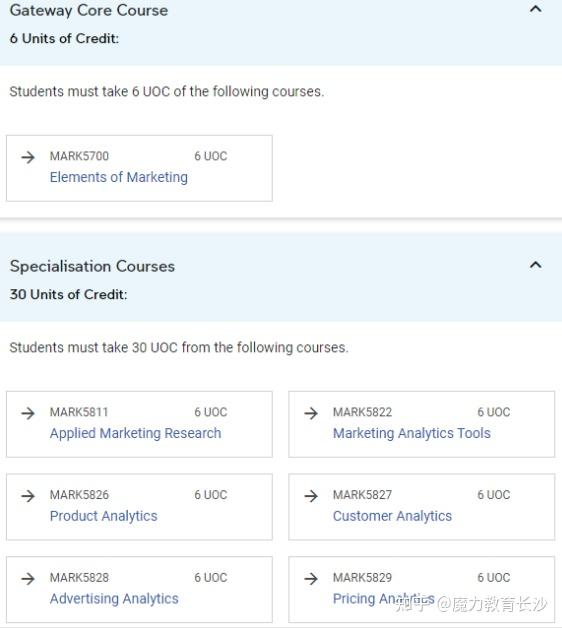
Task: Click the 'Students must take 6 UOC' text
Action: pyautogui.click(x=167, y=91)
